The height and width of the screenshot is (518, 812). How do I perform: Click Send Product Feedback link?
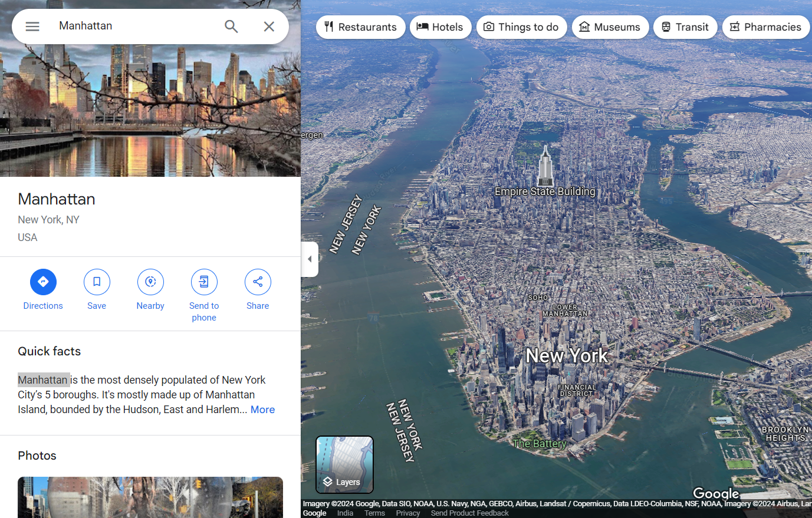coord(469,513)
